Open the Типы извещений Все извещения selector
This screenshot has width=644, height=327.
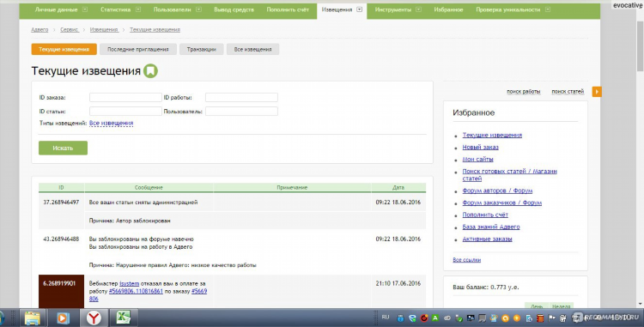(x=111, y=123)
